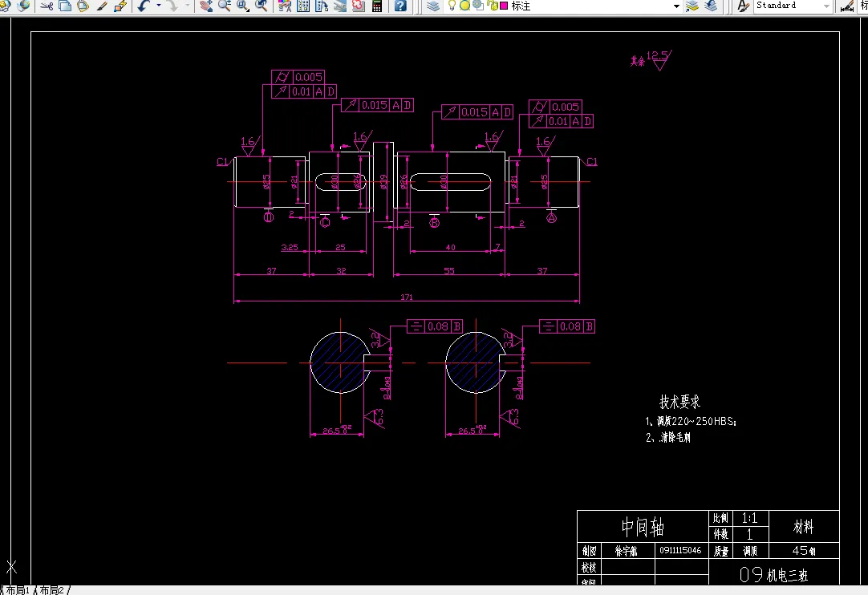Viewport: 868px width, 595px height.
Task: Click the Help question mark icon
Action: click(400, 6)
